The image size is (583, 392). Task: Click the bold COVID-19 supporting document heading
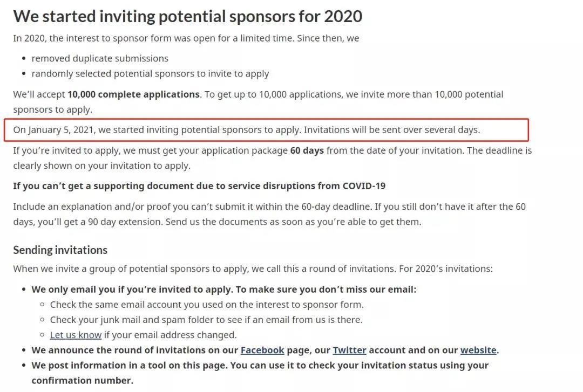pos(199,186)
